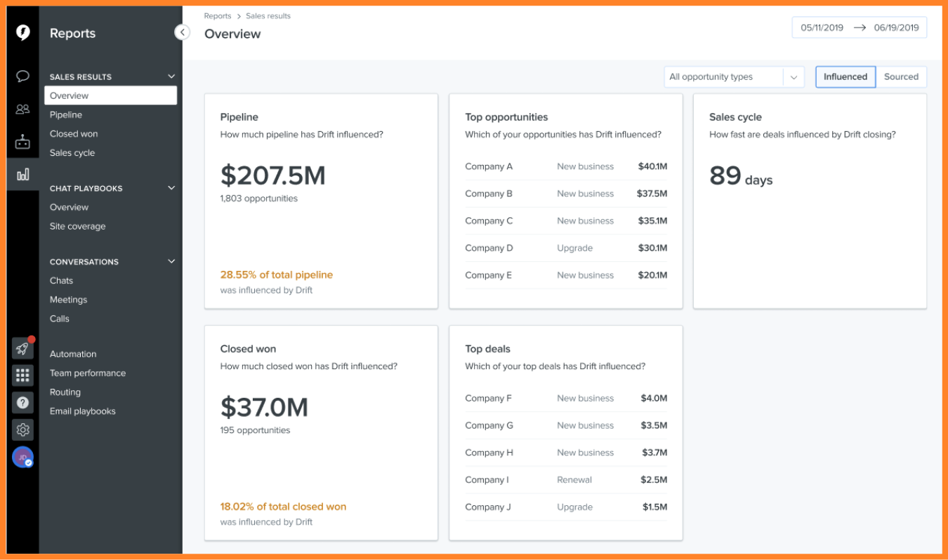The width and height of the screenshot is (948, 560).
Task: Open the All opportunity types dropdown
Action: pyautogui.click(x=734, y=77)
